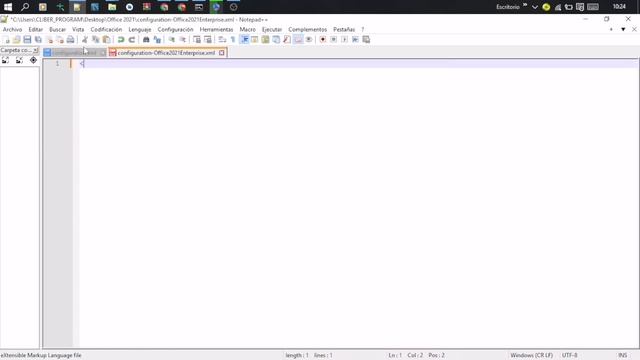
Task: Open the Buscar menu
Action: [x=57, y=29]
